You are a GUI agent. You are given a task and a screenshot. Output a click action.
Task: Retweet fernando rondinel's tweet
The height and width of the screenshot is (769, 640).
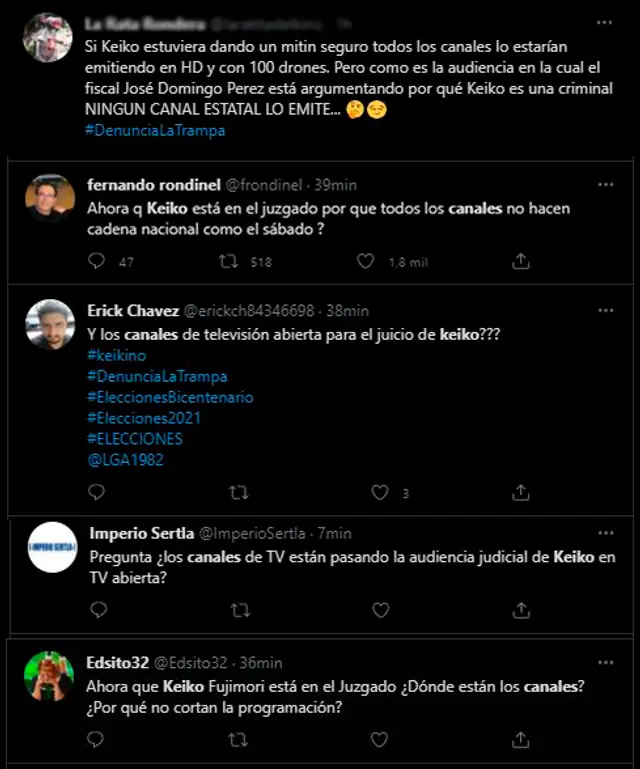(x=228, y=261)
